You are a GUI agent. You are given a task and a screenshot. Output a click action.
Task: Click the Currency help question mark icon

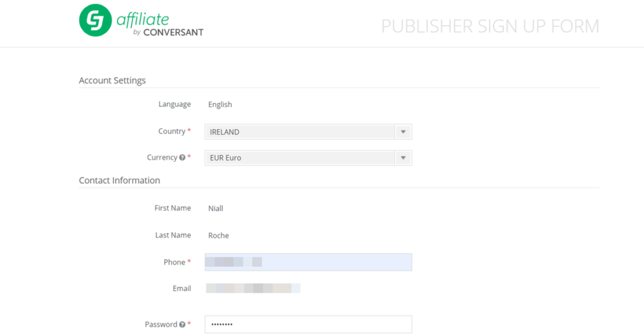182,157
